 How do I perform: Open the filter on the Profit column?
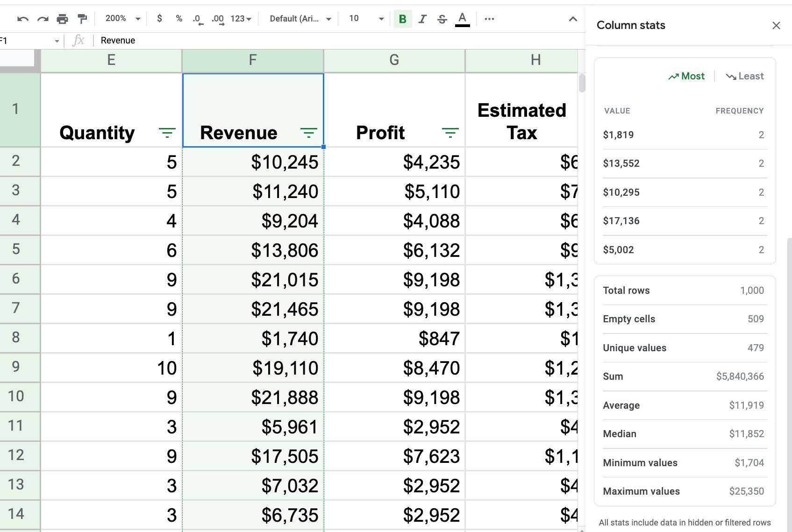tap(450, 132)
